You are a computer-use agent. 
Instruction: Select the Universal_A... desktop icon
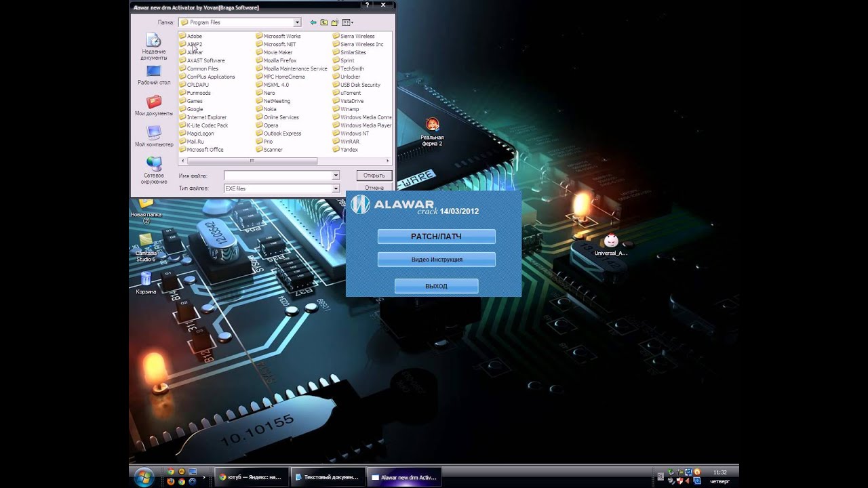[x=611, y=245]
